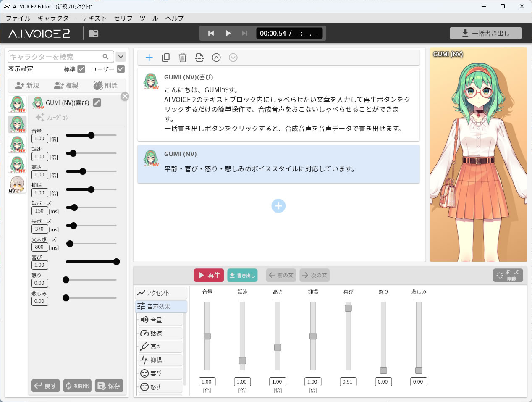532x402 pixels.
Task: Go to 前の文 previous sentence
Action: (x=281, y=275)
